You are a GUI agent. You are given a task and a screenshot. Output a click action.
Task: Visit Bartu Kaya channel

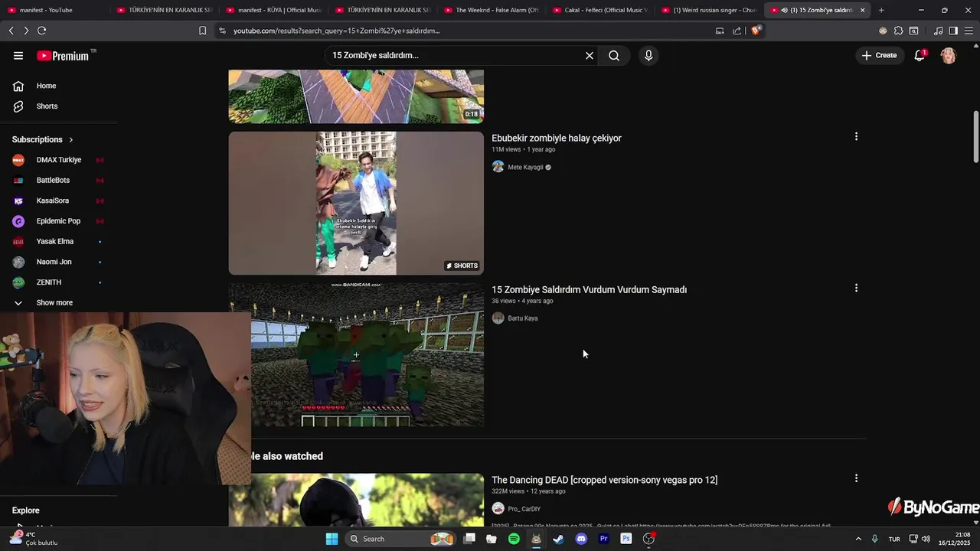[523, 318]
